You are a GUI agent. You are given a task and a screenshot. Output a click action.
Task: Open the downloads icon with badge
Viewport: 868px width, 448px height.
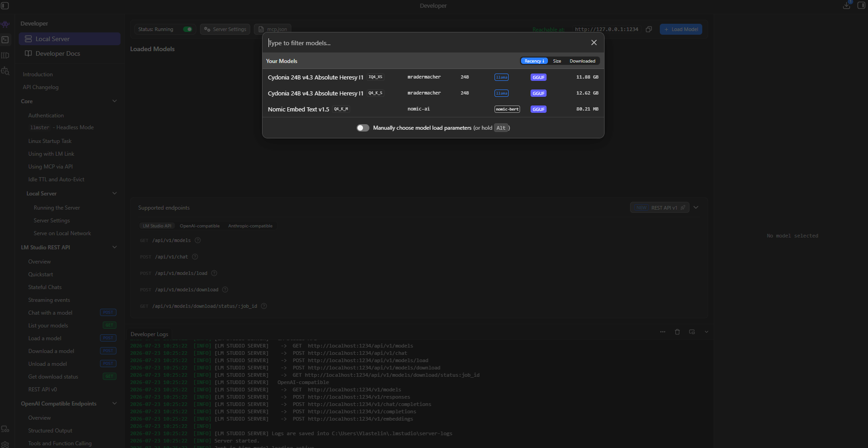(x=847, y=5)
